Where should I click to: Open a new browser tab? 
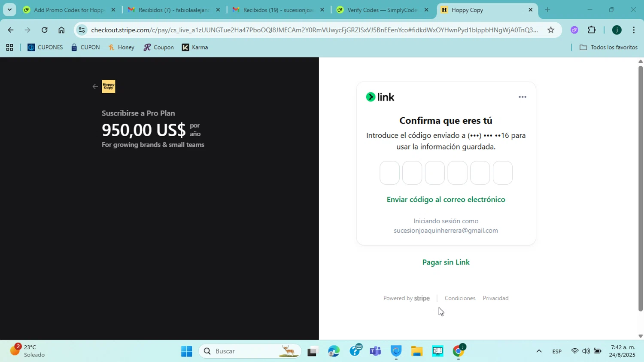(x=547, y=10)
